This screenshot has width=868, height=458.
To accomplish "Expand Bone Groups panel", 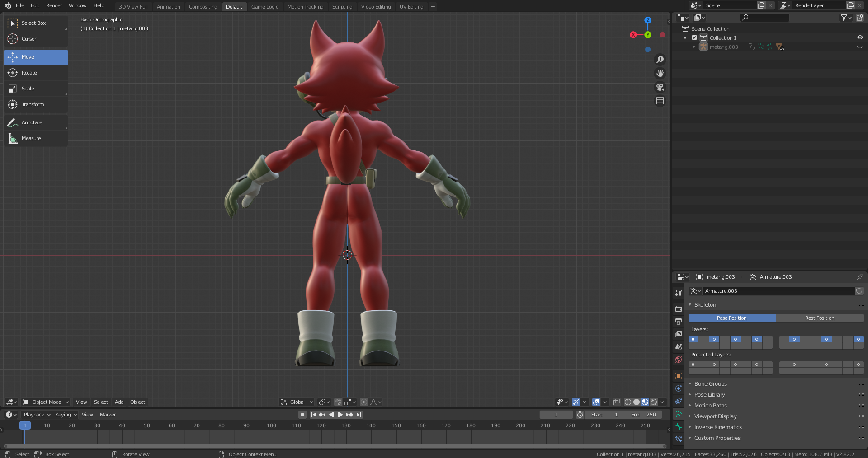I will [x=710, y=384].
